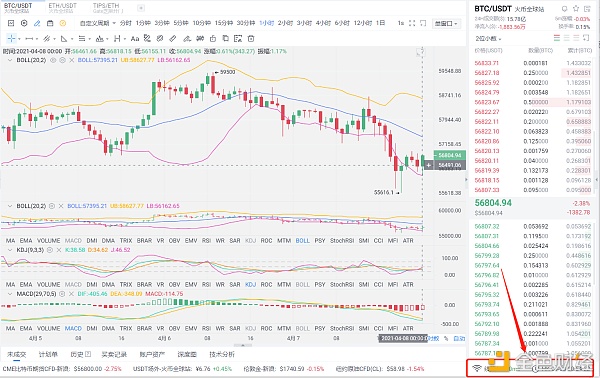Select the triangle angle drawing tool

pyautogui.click(x=64, y=39)
